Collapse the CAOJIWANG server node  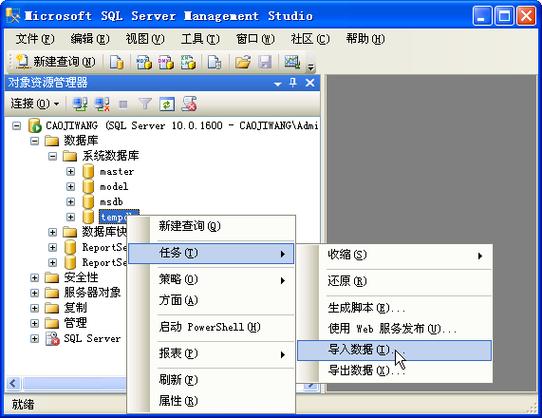pos(17,126)
